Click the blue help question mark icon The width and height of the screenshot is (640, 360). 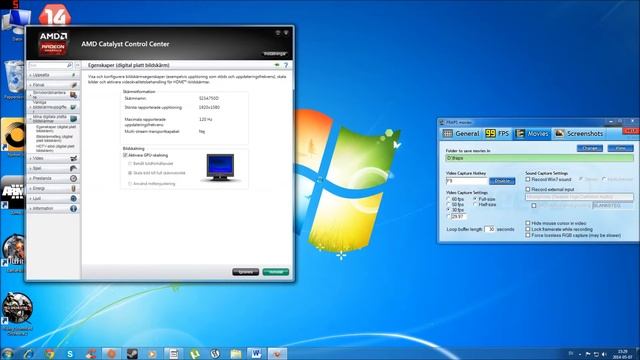(x=286, y=65)
